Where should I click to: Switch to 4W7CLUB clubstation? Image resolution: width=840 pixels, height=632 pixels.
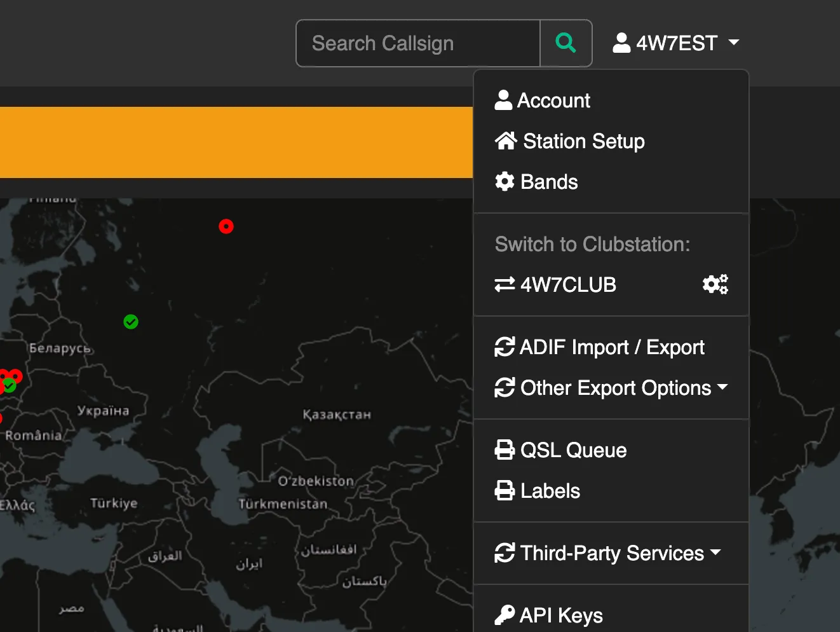[568, 285]
